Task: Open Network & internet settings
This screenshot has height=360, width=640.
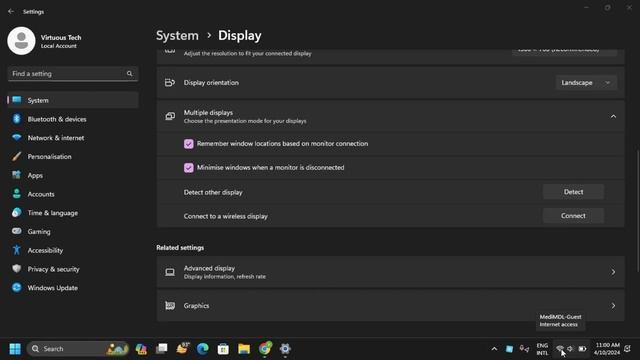Action: 73,138
